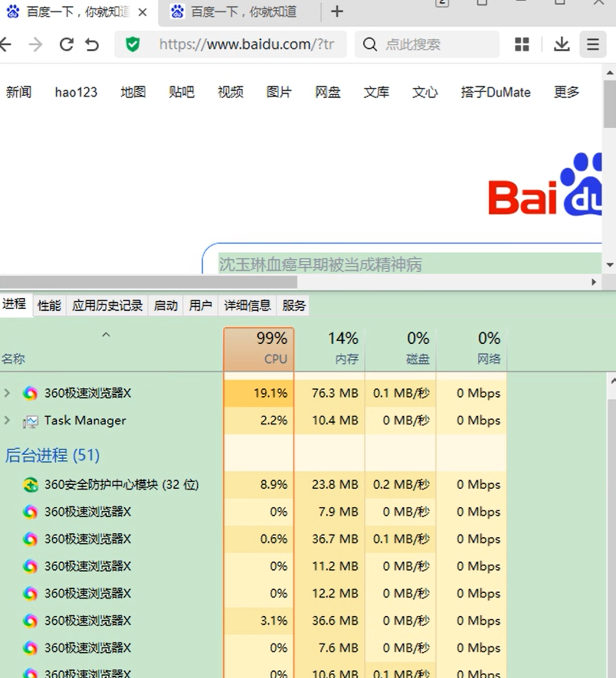The width and height of the screenshot is (616, 678).
Task: Expand the Task Manager process row
Action: point(7,421)
